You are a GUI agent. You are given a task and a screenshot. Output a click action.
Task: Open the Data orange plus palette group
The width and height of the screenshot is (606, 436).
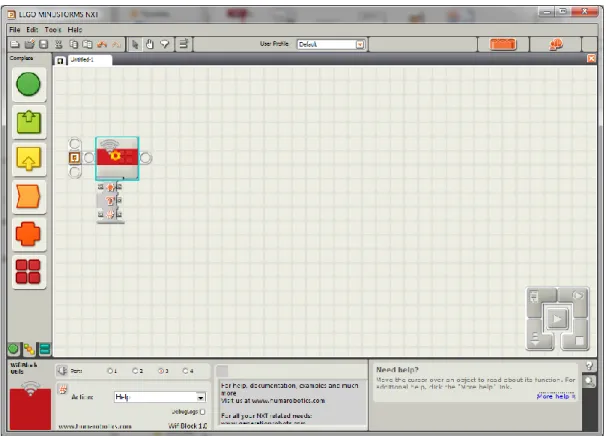tap(28, 234)
